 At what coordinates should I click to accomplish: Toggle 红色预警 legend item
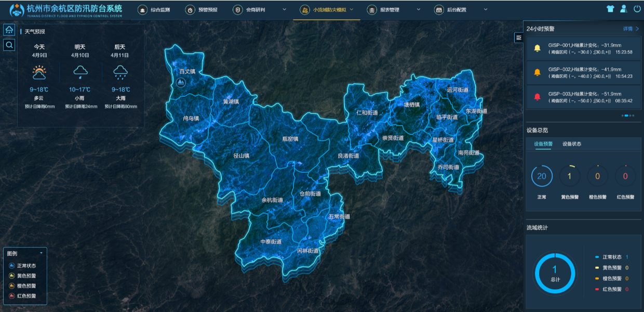tap(24, 296)
